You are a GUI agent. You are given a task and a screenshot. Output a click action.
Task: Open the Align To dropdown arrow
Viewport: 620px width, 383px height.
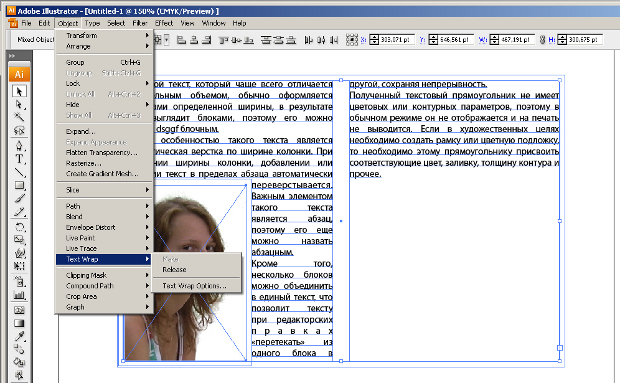[x=167, y=40]
